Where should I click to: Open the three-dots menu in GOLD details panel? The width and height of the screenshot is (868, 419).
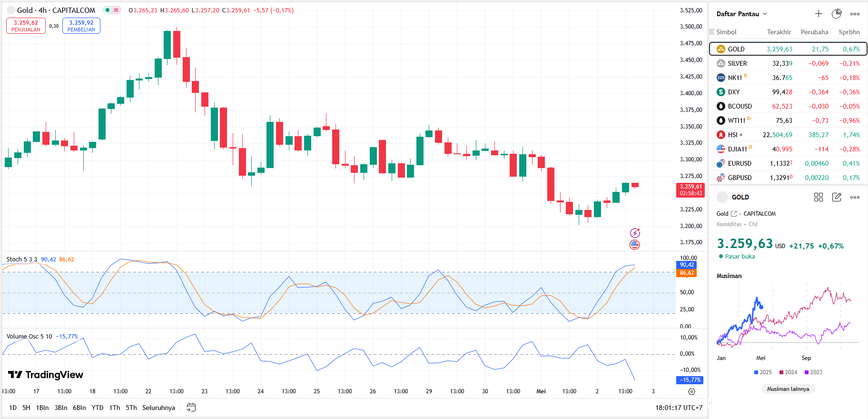[855, 197]
